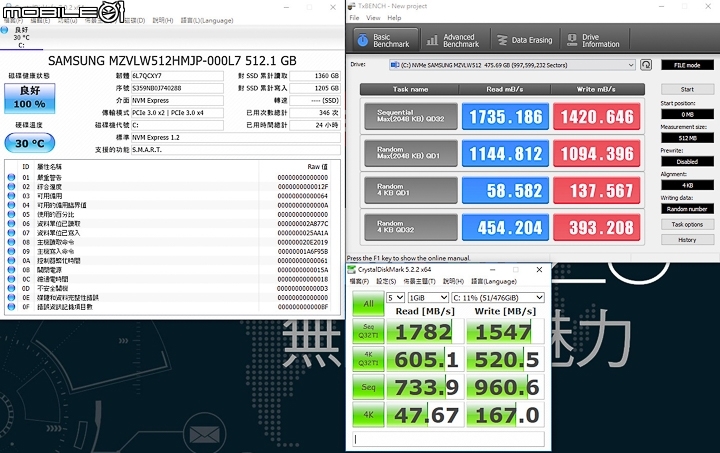
Task: Click the Random 4 KB QD32 task button
Action: 411,227
